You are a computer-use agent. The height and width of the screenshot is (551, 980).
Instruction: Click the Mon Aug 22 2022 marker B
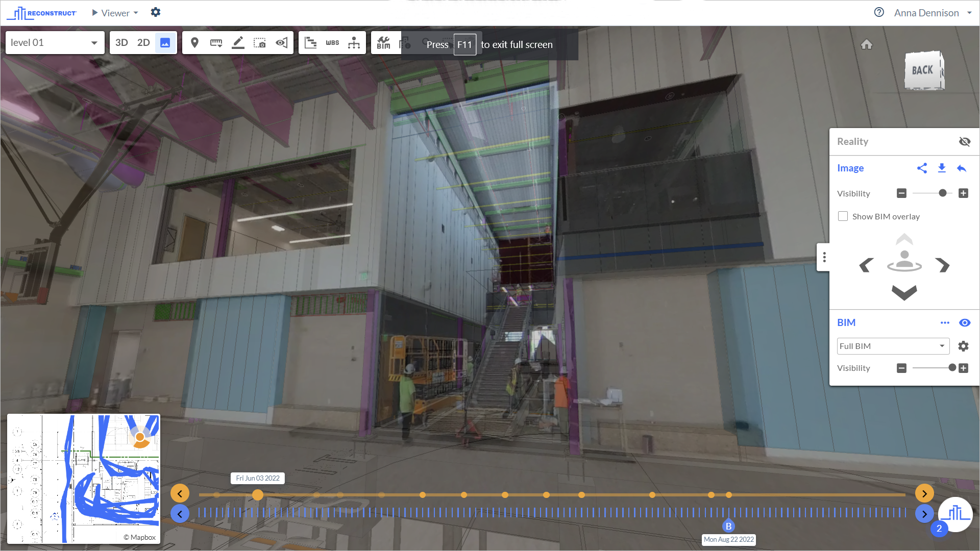click(728, 527)
